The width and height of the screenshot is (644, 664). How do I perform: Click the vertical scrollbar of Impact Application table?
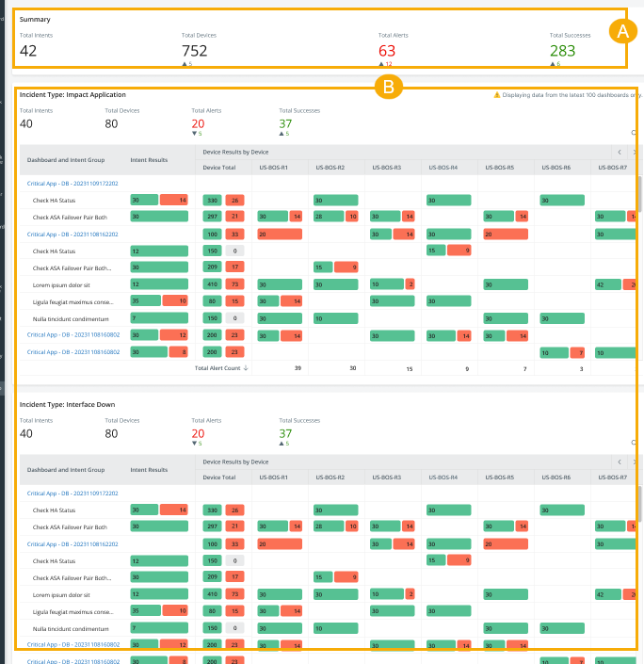pos(640,198)
